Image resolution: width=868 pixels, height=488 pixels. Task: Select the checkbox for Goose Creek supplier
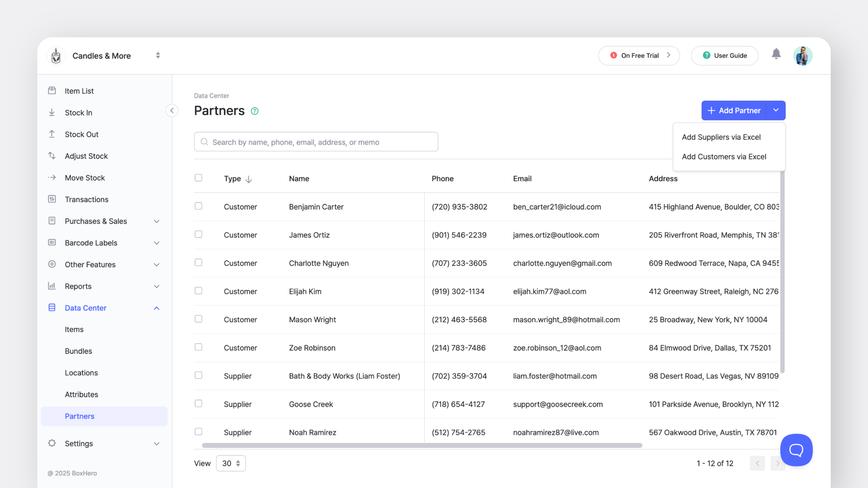(199, 403)
